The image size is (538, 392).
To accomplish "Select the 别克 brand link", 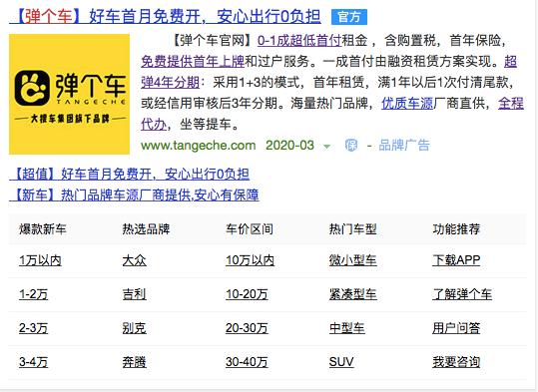I will pos(134,328).
